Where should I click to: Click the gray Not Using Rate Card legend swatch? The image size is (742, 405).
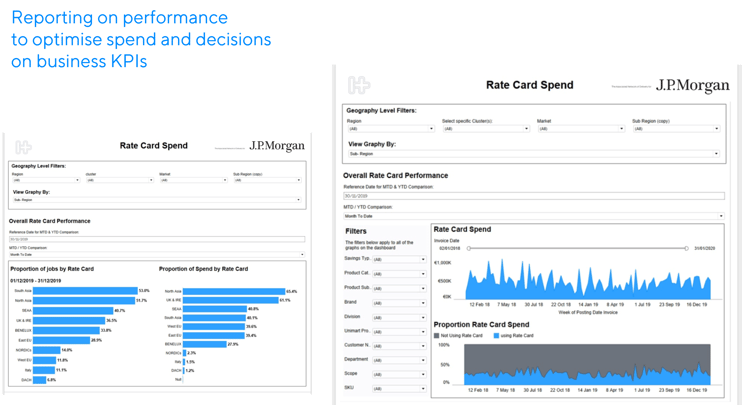(437, 333)
